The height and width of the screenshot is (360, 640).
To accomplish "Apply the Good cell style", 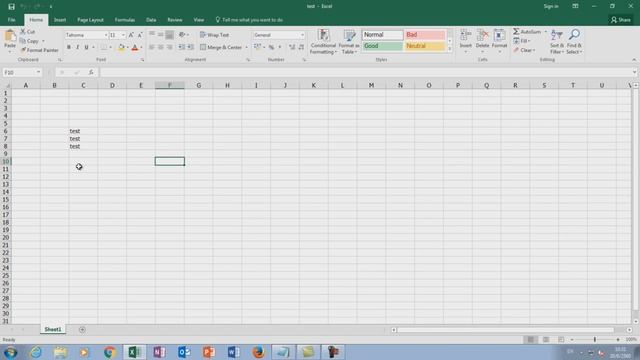I will [x=382, y=46].
